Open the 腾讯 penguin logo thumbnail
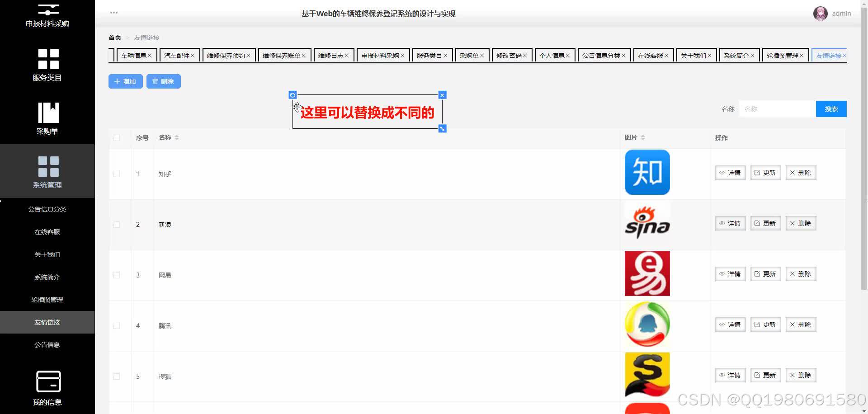868x414 pixels. click(x=647, y=324)
